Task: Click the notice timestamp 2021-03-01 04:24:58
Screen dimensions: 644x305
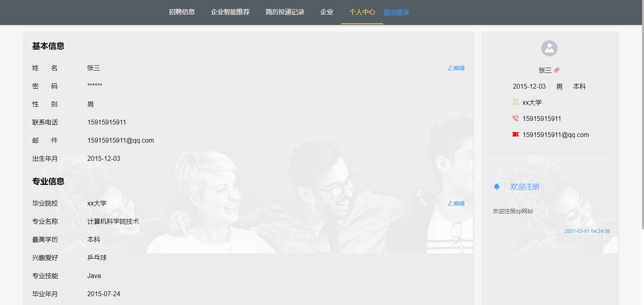Action: click(x=587, y=231)
